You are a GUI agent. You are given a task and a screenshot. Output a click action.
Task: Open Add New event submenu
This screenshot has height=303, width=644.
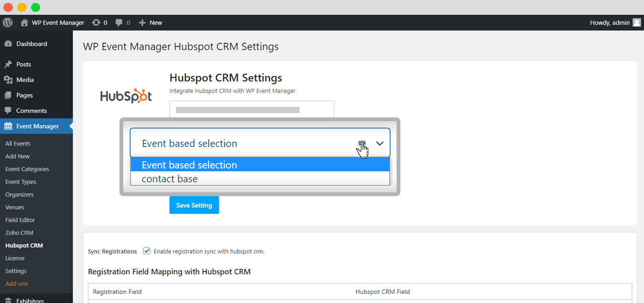coord(18,157)
